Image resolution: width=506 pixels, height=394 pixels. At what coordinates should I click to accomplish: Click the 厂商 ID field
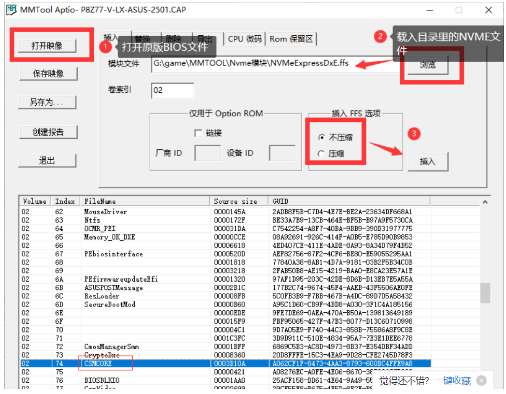pyautogui.click(x=207, y=153)
